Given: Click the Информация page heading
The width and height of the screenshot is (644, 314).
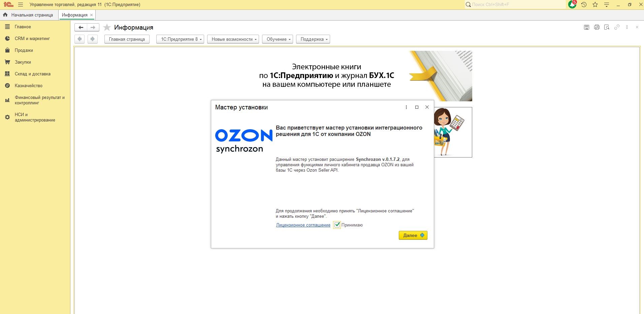Looking at the screenshot, I should click(x=134, y=27).
